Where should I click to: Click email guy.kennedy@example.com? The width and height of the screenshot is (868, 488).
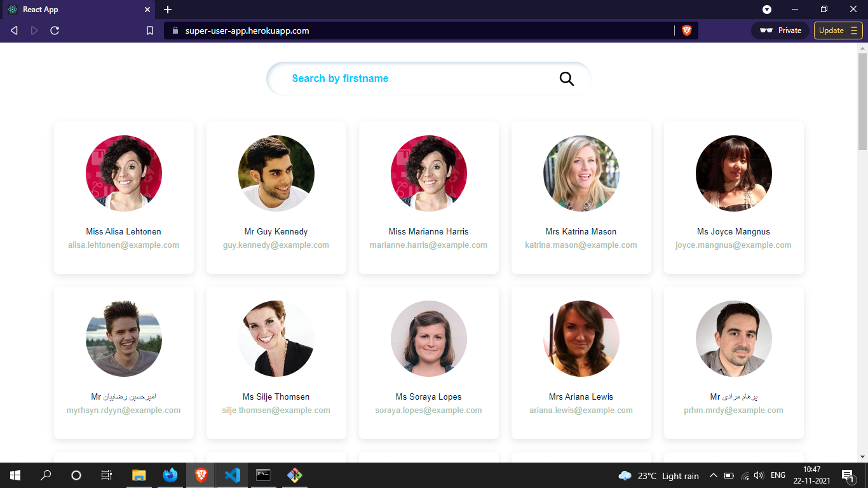point(276,245)
